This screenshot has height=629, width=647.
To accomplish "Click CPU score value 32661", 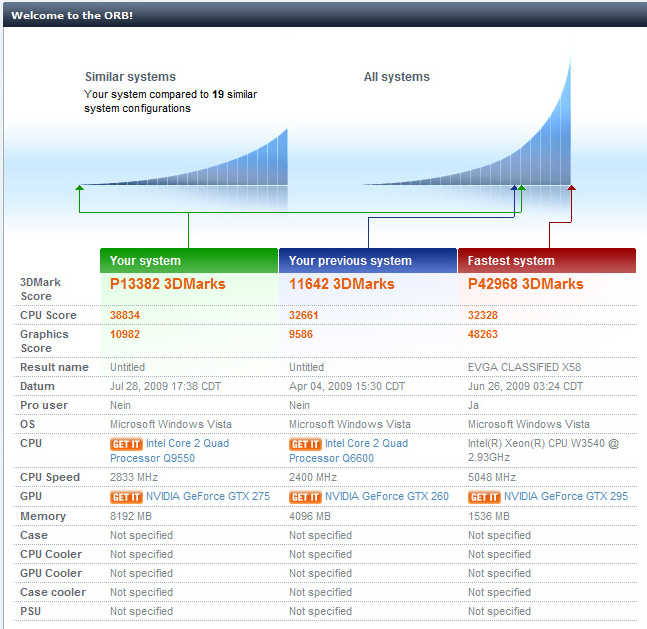I will coord(304,315).
